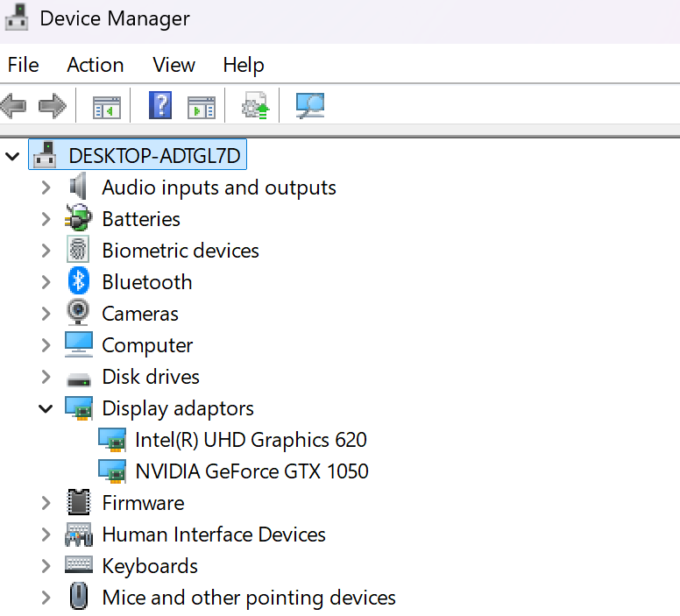
Task: Select the Firmware label
Action: [x=143, y=503]
